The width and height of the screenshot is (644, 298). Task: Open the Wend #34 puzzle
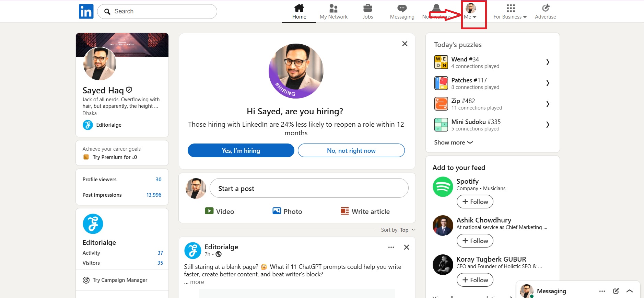pos(492,62)
